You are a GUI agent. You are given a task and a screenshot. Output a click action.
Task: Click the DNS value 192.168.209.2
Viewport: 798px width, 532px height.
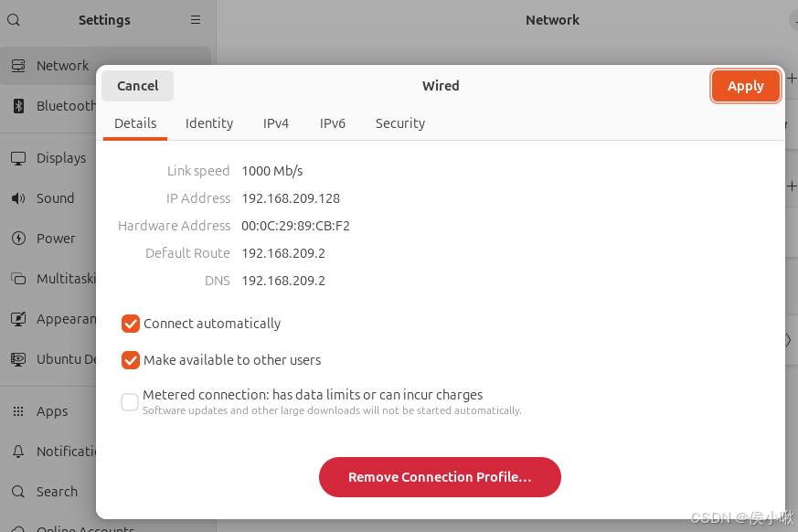283,281
